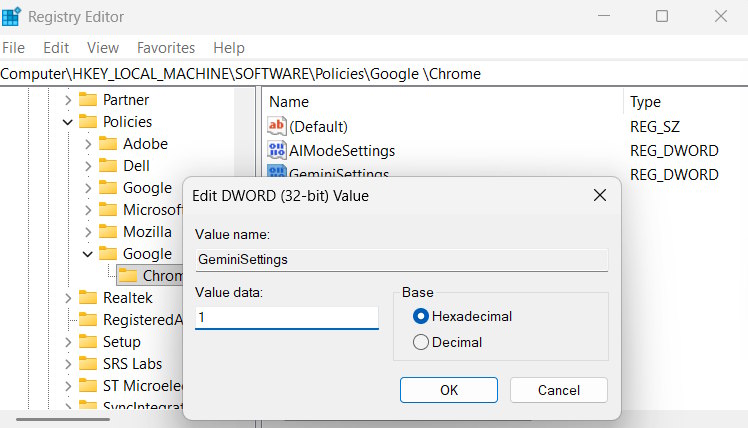Expand the SRS Labs key

tap(68, 364)
